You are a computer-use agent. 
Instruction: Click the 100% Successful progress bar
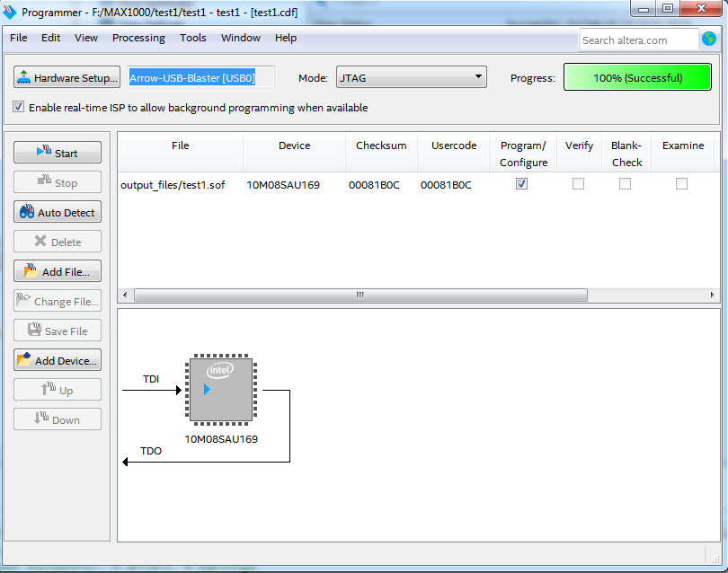click(637, 77)
